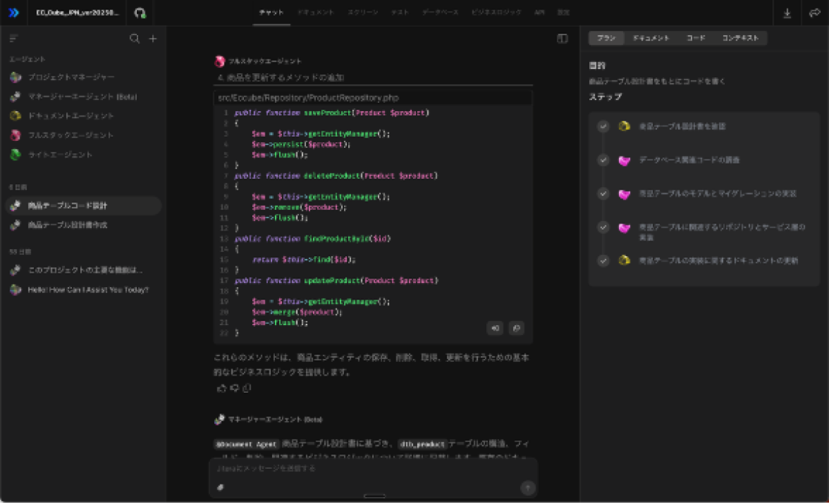Click the thumbs up icon below the response

[x=222, y=388]
